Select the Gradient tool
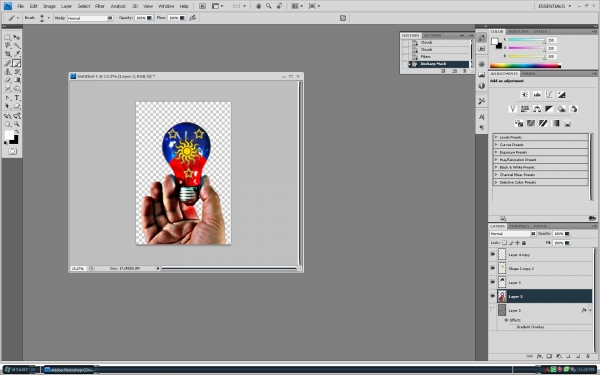The height and width of the screenshot is (375, 600). (x=16, y=80)
